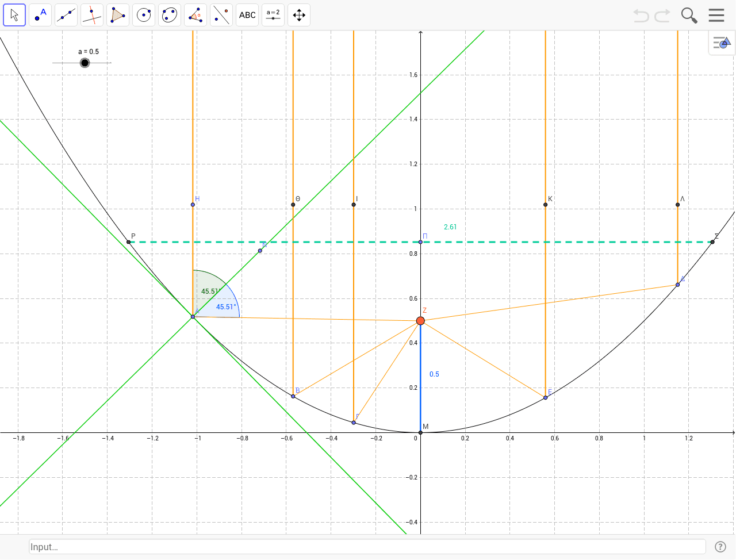Image resolution: width=736 pixels, height=560 pixels.
Task: Select the Reflect about line tool
Action: pyautogui.click(x=221, y=15)
